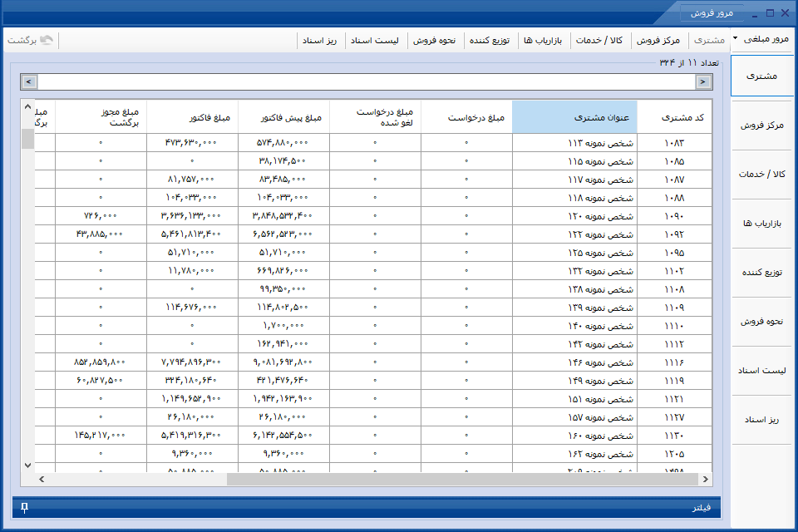Viewport: 798px width, 532px height.
Task: Click customer code ۱۲۰۵ cell
Action: [674, 454]
